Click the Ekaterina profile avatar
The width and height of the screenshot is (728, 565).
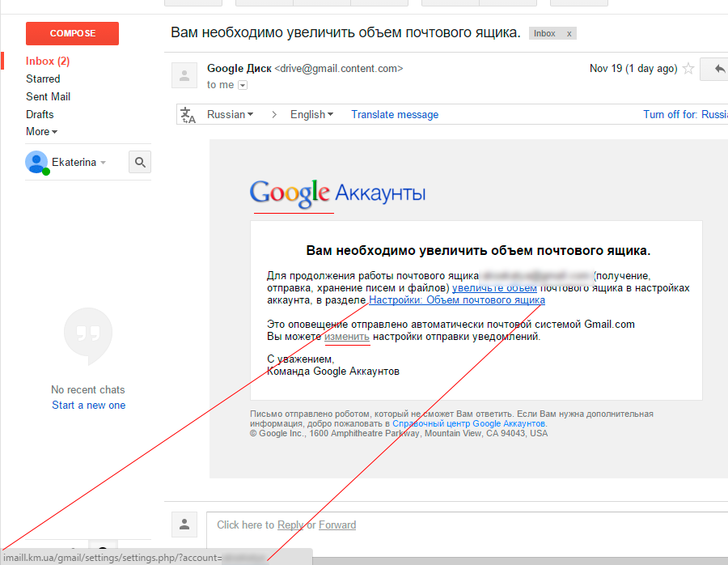(36, 162)
